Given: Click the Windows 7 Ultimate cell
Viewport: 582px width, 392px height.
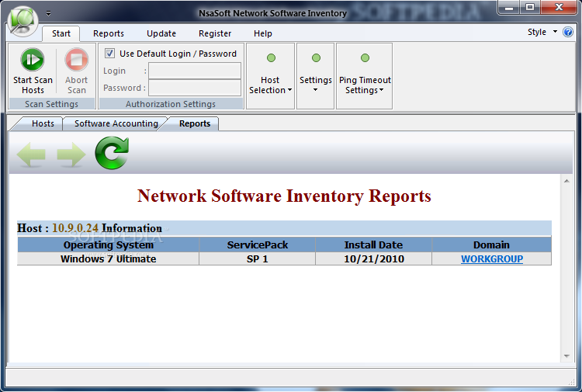Looking at the screenshot, I should (x=109, y=258).
